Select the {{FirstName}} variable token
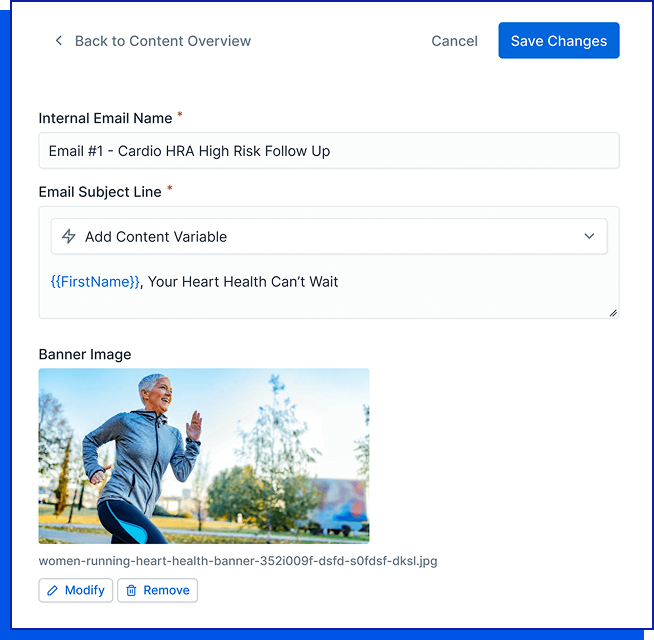The image size is (654, 640). (x=95, y=282)
